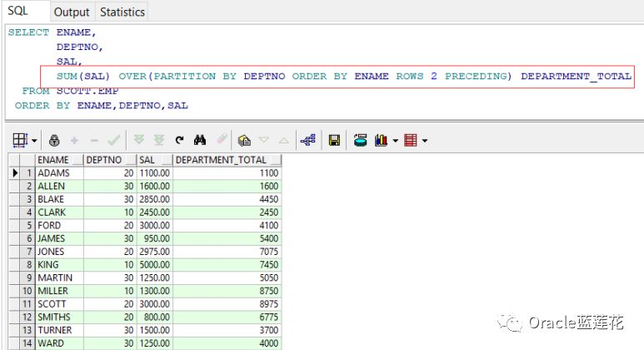
Task: Click the PRECEDING keyword in the query
Action: (x=478, y=76)
